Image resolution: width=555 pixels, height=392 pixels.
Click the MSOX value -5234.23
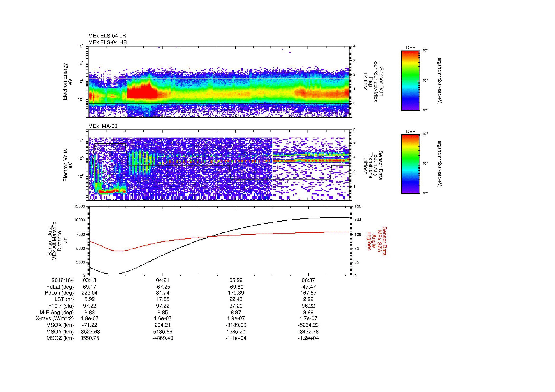[308, 325]
